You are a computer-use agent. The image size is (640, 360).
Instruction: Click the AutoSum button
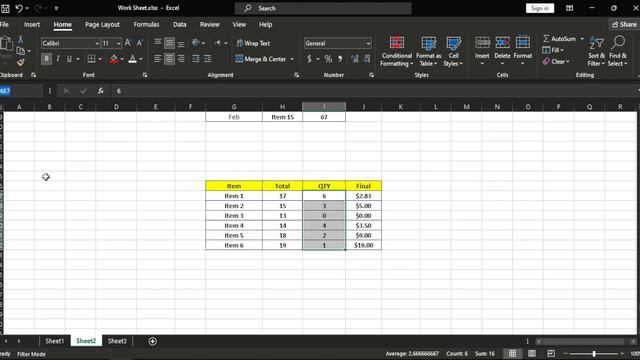point(560,39)
